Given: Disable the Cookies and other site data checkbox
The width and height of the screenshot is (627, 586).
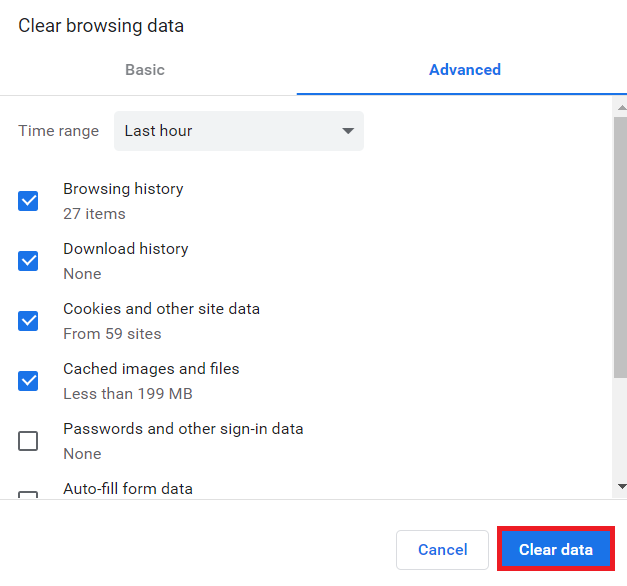Looking at the screenshot, I should [28, 321].
